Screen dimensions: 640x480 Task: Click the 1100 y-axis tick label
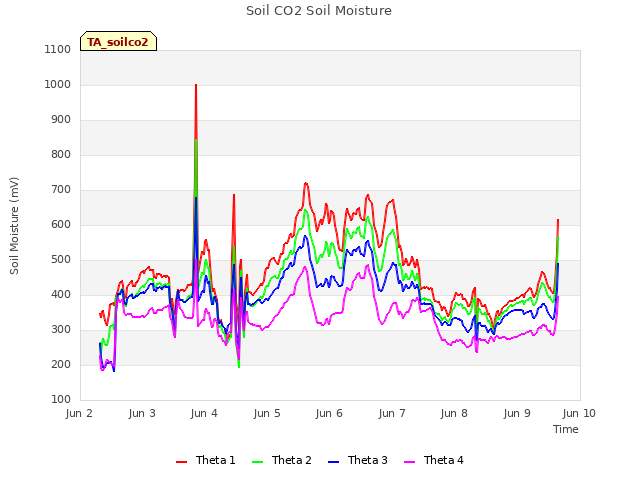click(58, 49)
